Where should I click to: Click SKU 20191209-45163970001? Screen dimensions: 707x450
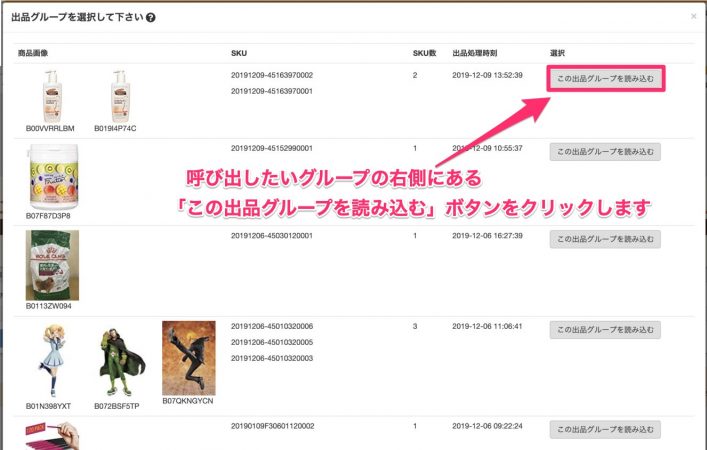coord(272,91)
